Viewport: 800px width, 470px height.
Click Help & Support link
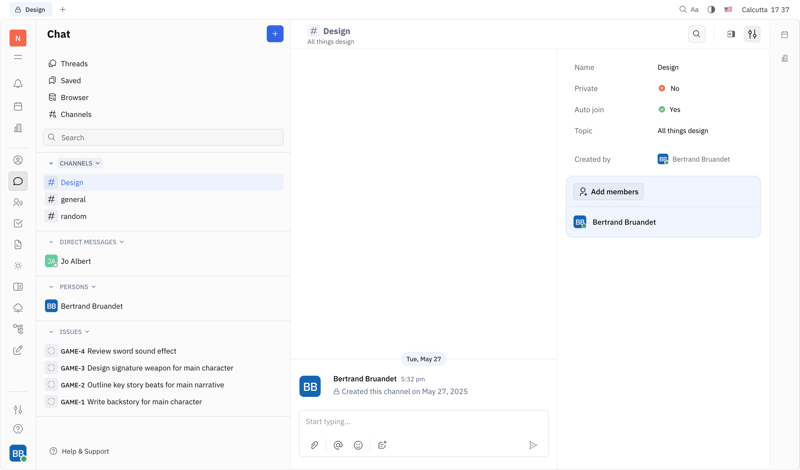[x=80, y=451]
